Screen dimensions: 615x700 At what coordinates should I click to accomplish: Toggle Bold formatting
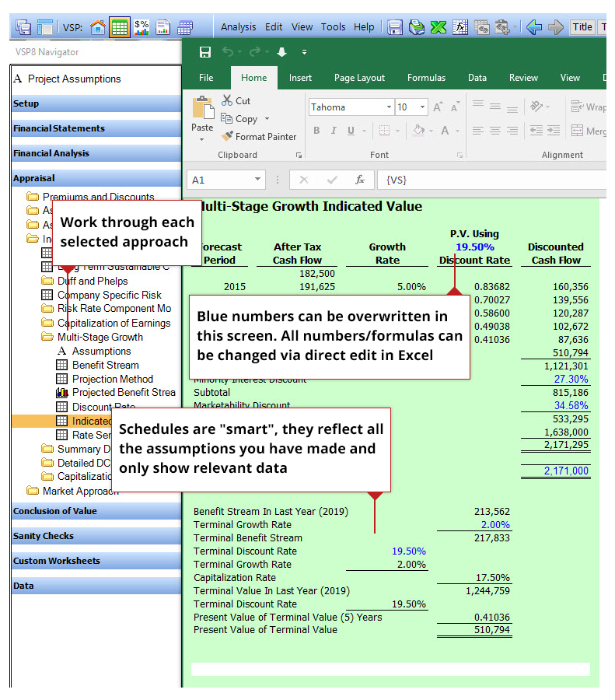point(316,131)
